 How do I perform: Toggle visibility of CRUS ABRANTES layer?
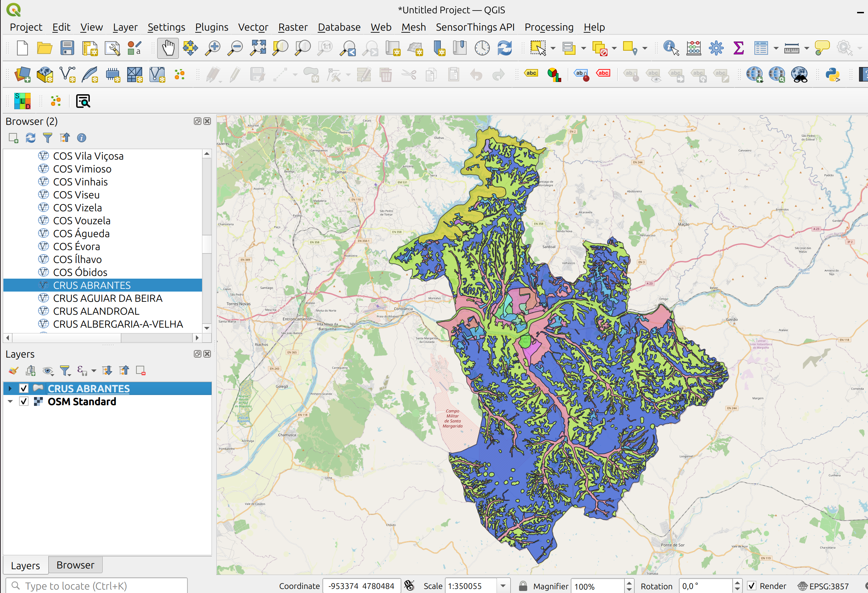23,388
